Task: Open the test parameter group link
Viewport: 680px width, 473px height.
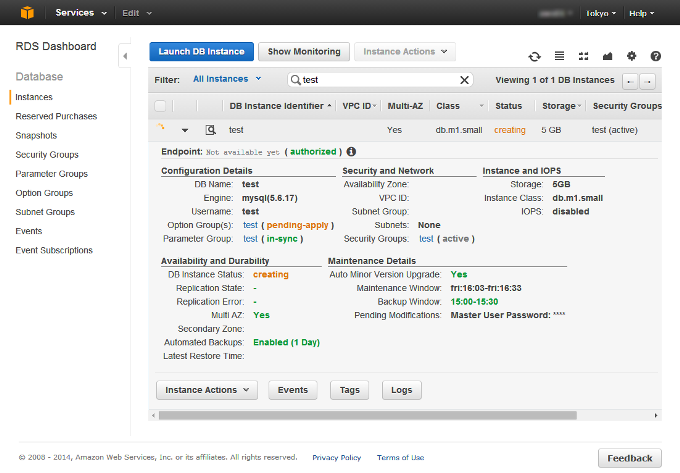Action: [250, 239]
